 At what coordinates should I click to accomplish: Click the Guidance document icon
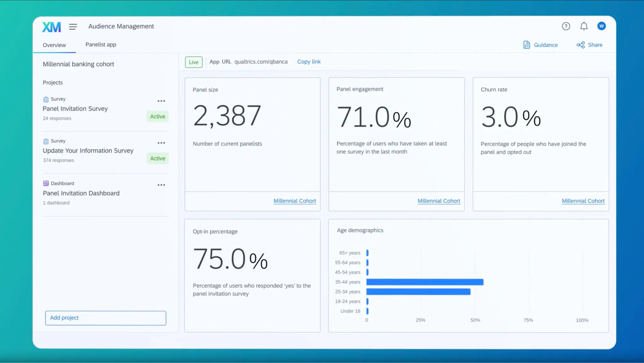527,45
